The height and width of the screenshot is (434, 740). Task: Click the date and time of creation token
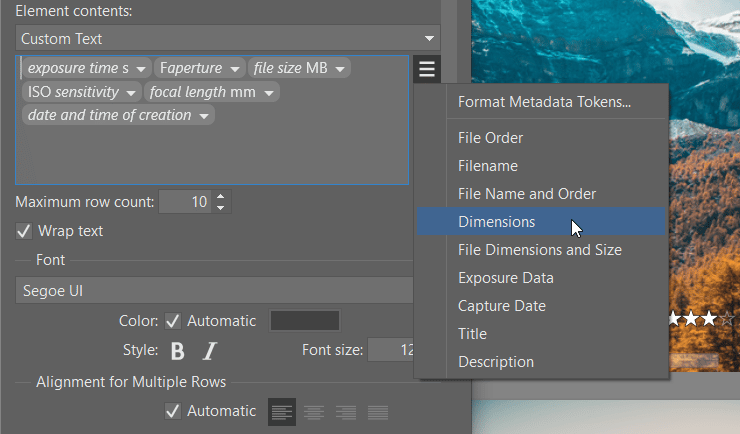[110, 115]
